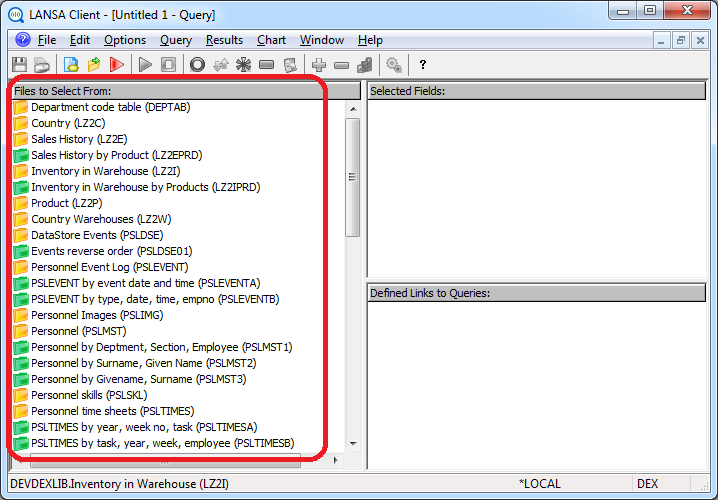Select Department code table (DEPTAB) file

click(110, 107)
